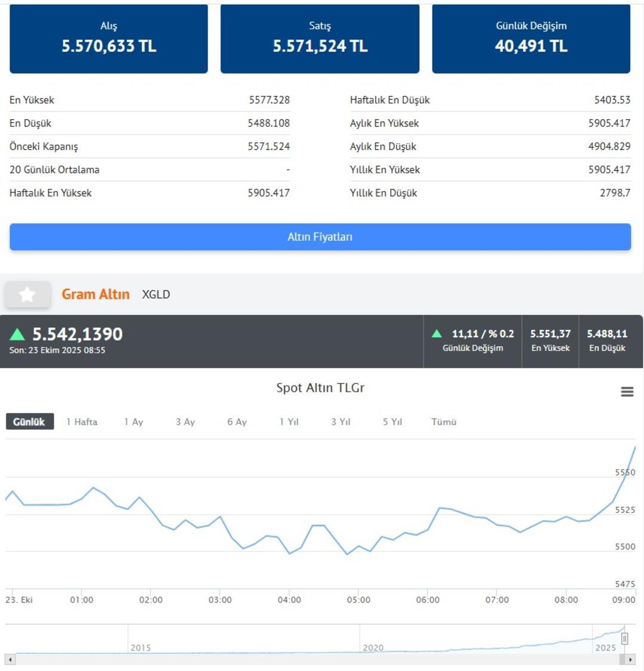Select the Günlük chart range
This screenshot has width=644, height=671.
(x=29, y=422)
